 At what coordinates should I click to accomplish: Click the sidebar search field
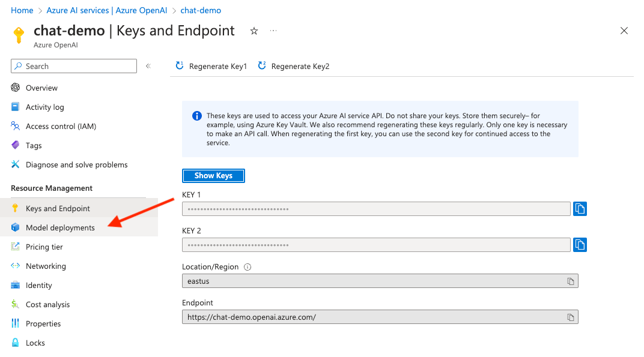[x=73, y=66]
